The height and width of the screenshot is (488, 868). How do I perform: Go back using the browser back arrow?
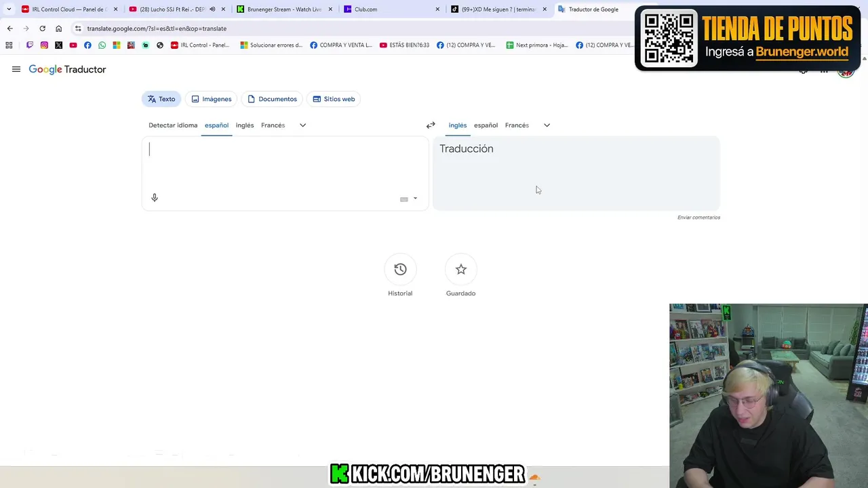tap(9, 28)
